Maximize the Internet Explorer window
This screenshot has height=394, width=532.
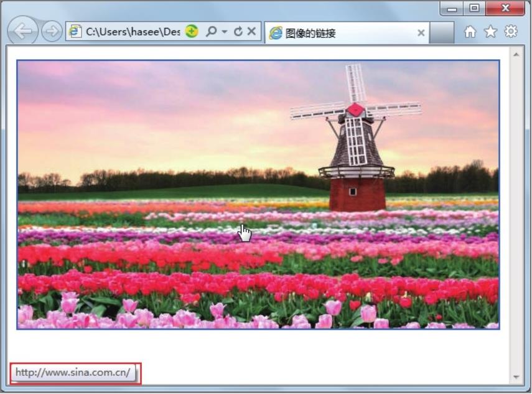tap(474, 9)
